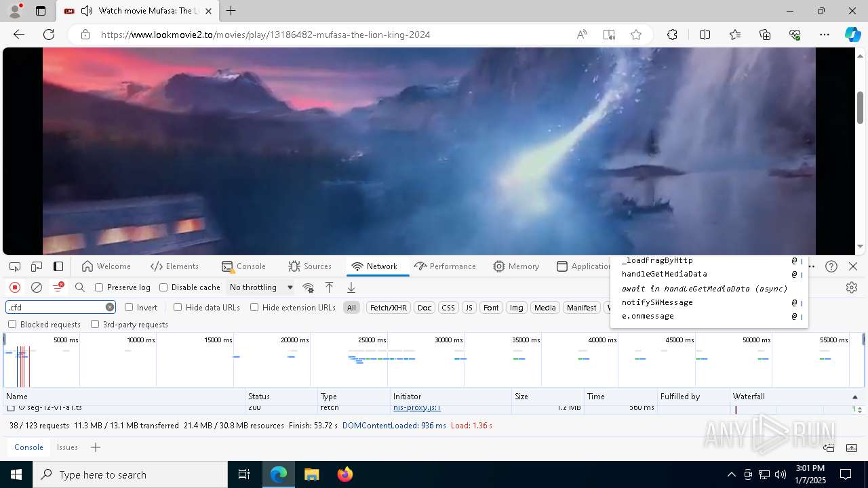Viewport: 868px width, 488px height.
Task: Switch to the Memory tab
Action: tap(516, 266)
